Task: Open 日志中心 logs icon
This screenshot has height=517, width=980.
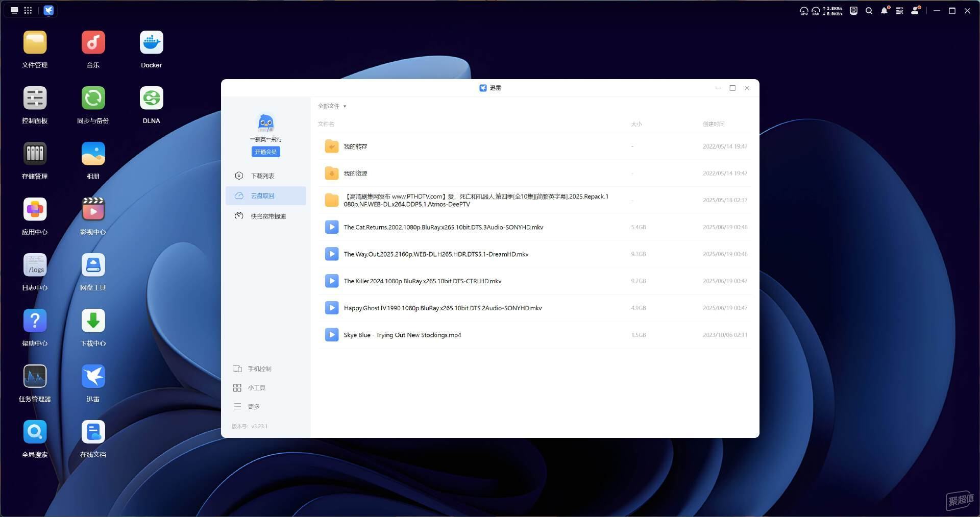Action: (x=35, y=265)
